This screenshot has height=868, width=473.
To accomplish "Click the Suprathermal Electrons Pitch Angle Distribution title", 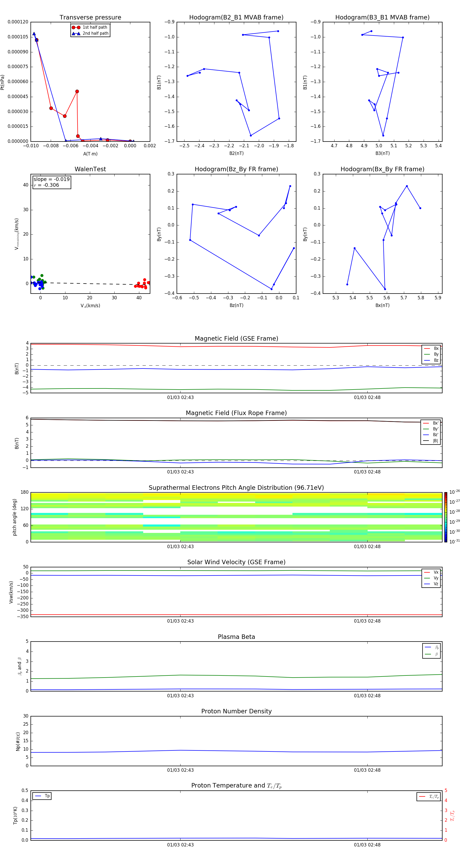I will pos(236,488).
